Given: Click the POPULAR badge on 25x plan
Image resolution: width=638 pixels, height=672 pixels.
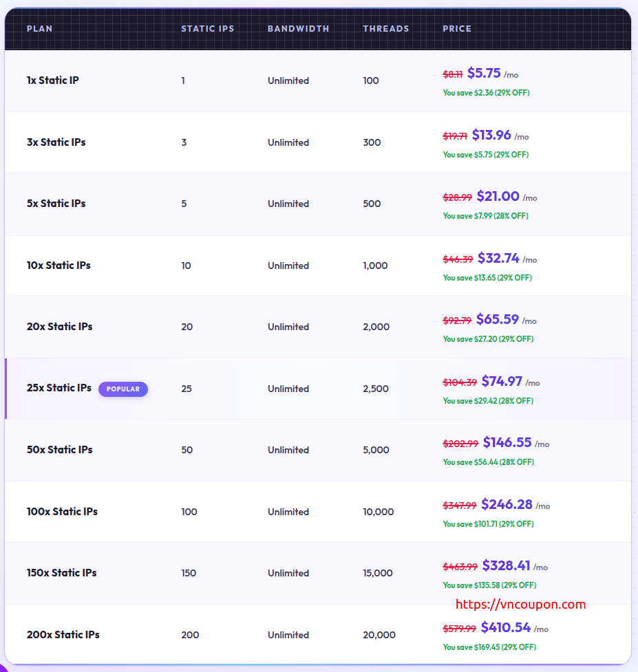Looking at the screenshot, I should click(x=123, y=389).
